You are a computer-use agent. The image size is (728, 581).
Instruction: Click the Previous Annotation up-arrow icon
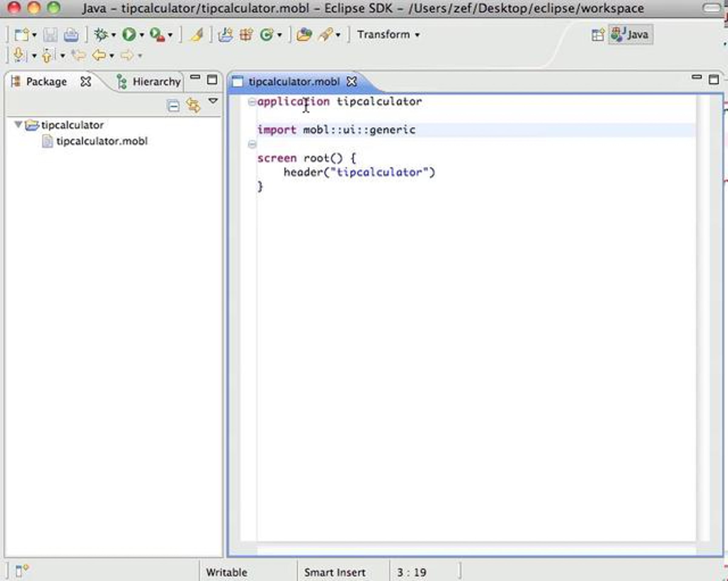[x=47, y=55]
